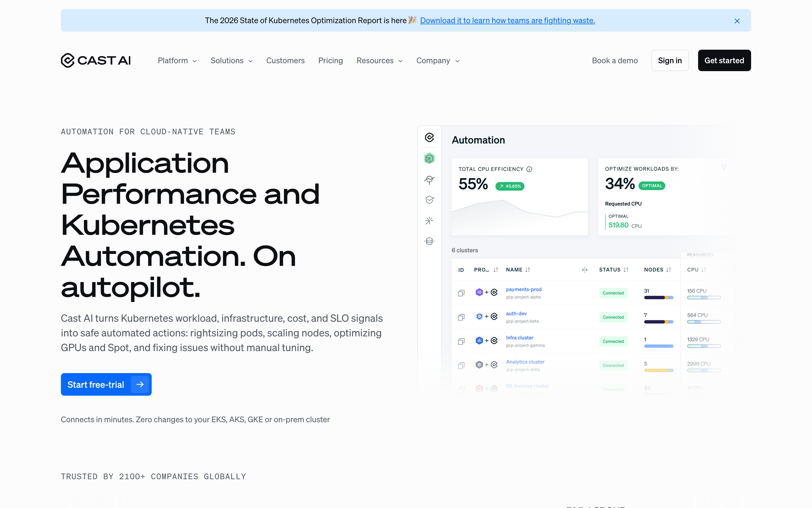
Task: Select the bird-like sidebar icon below the green hexagon
Action: coord(429,180)
